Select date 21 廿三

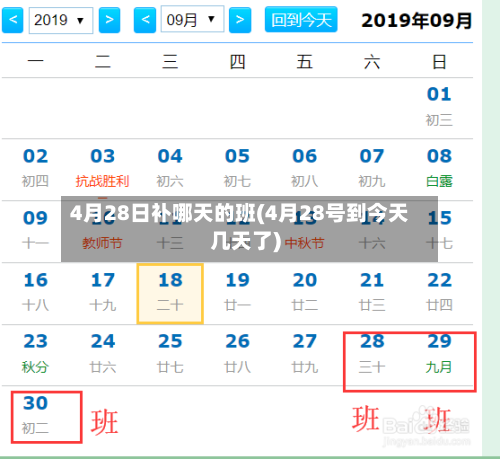pyautogui.click(x=372, y=293)
